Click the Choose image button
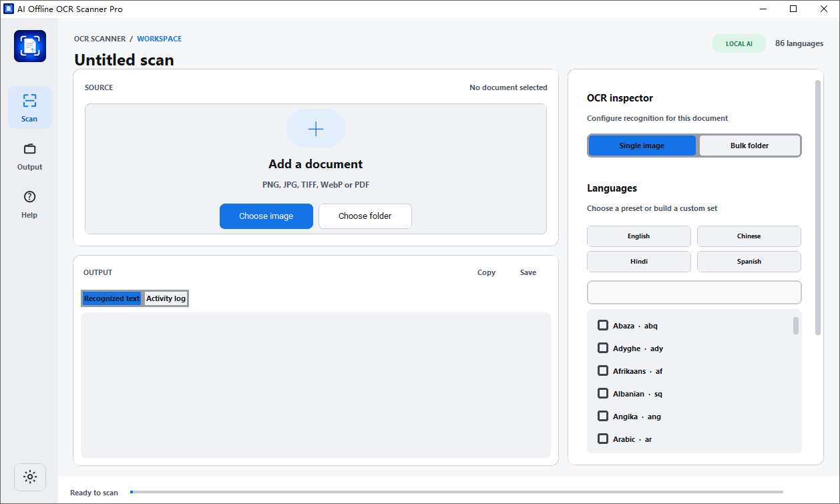840x504 pixels. tap(266, 216)
